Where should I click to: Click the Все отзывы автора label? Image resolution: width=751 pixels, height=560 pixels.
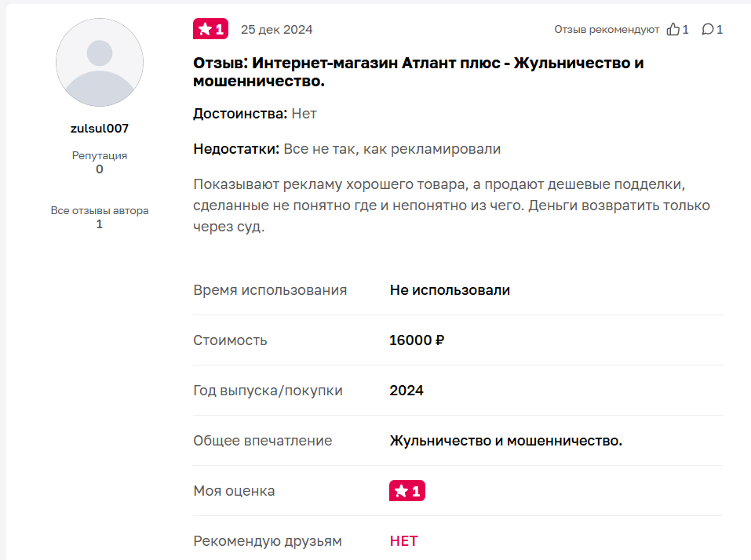point(100,210)
